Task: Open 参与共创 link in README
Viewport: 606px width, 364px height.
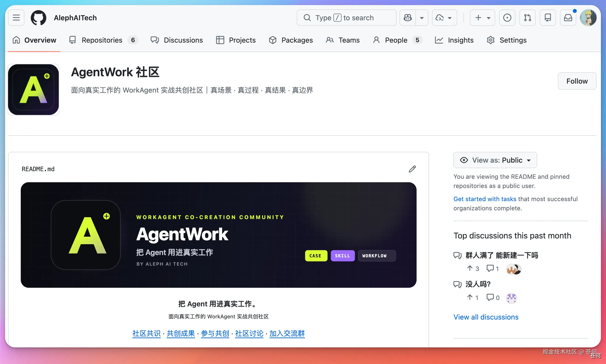Action: [x=215, y=334]
